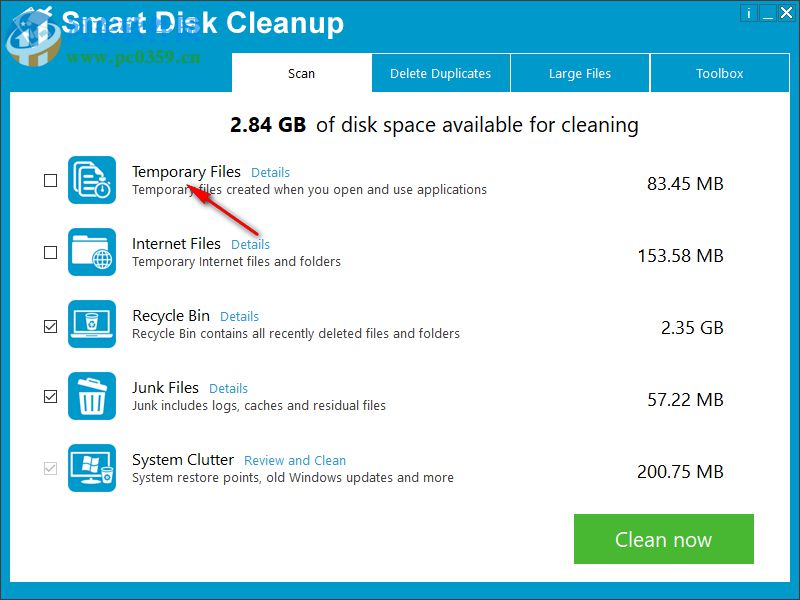Enable the Temporary Files checkbox
The image size is (800, 600).
coord(49,181)
